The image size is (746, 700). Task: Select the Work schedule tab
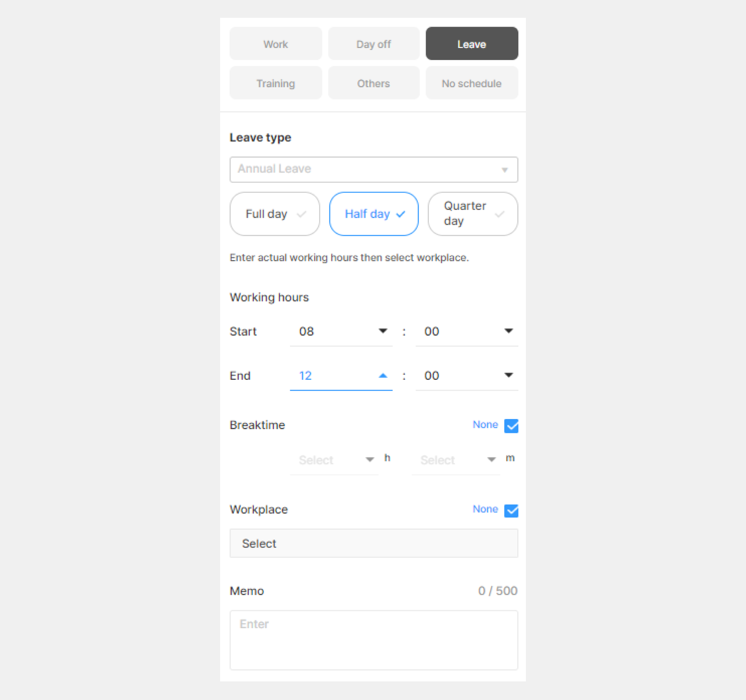tap(276, 44)
